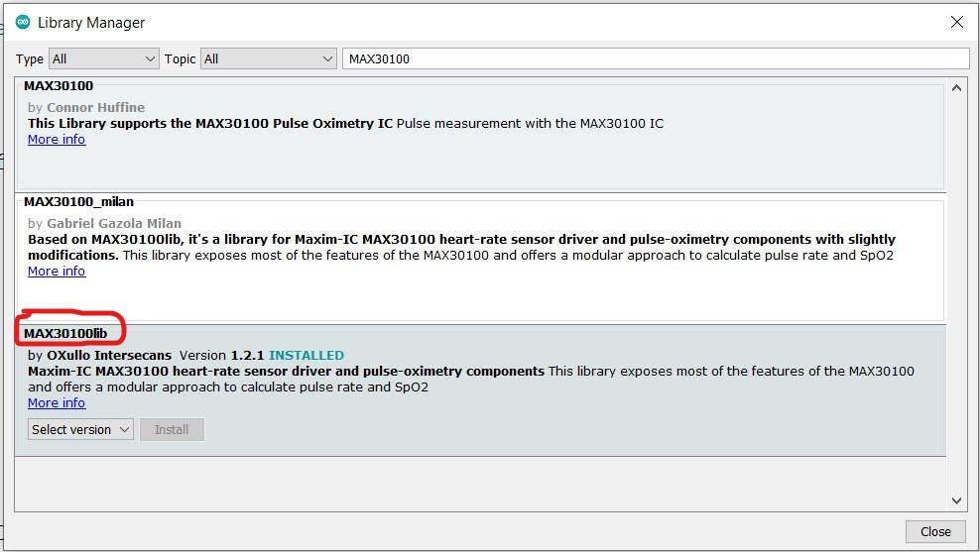The width and height of the screenshot is (980, 552).
Task: Select the MAX30100lib library title
Action: (65, 333)
